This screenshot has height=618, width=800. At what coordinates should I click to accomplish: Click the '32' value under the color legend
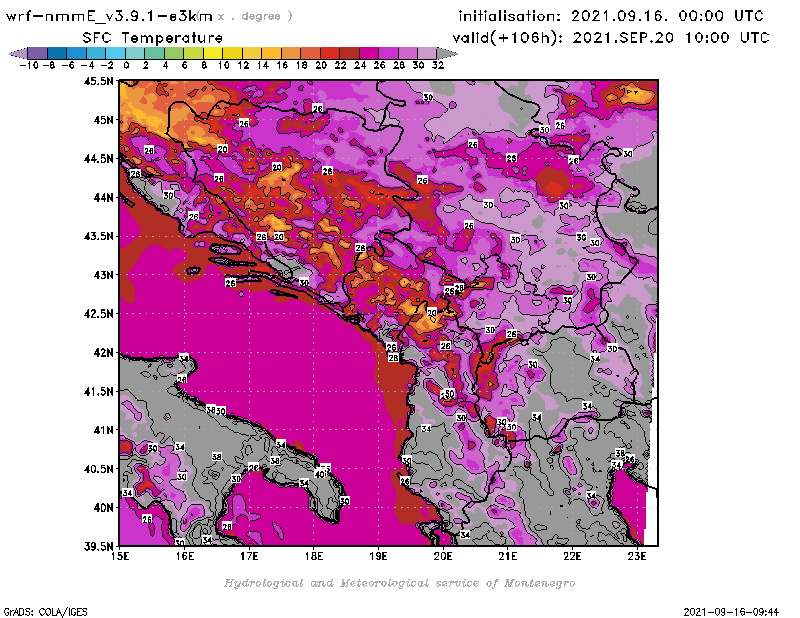point(438,65)
